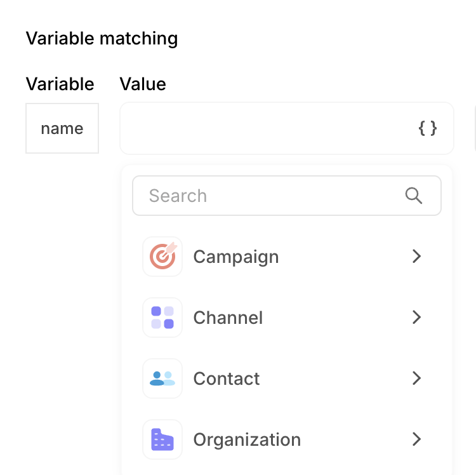This screenshot has height=475, width=476.
Task: Click the magnifying glass search icon
Action: point(414,196)
